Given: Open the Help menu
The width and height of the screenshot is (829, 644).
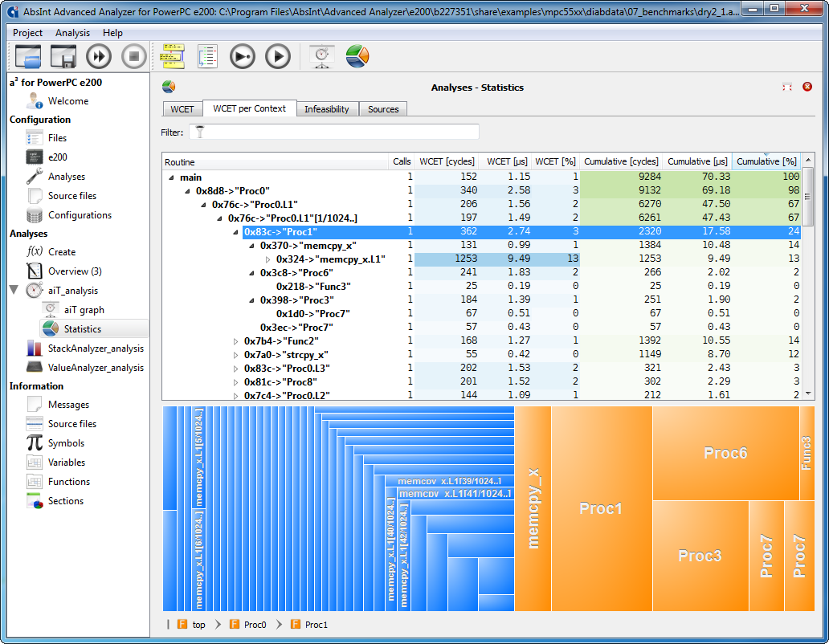Looking at the screenshot, I should click(x=112, y=33).
